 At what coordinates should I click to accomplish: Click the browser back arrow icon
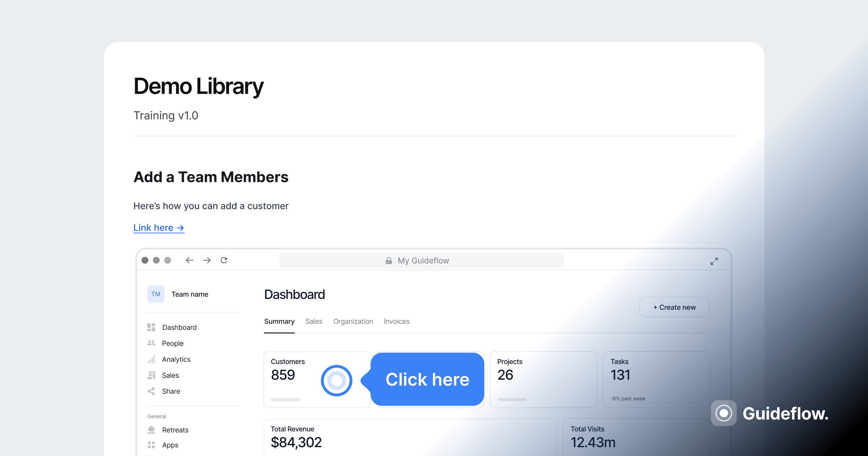[190, 260]
